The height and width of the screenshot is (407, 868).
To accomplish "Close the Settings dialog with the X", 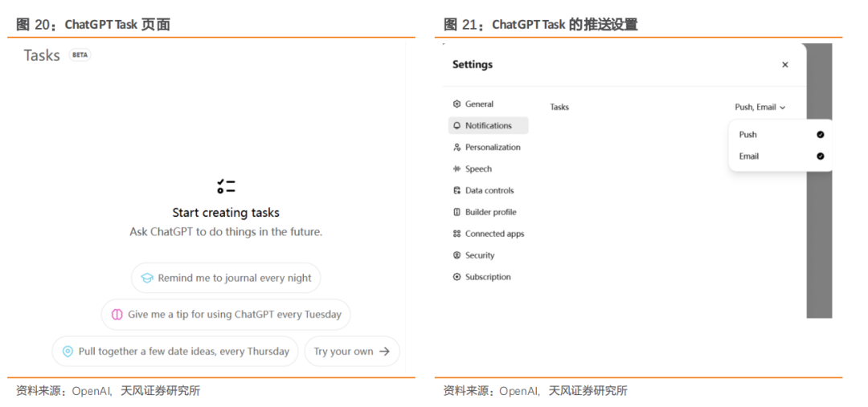I will pyautogui.click(x=785, y=65).
